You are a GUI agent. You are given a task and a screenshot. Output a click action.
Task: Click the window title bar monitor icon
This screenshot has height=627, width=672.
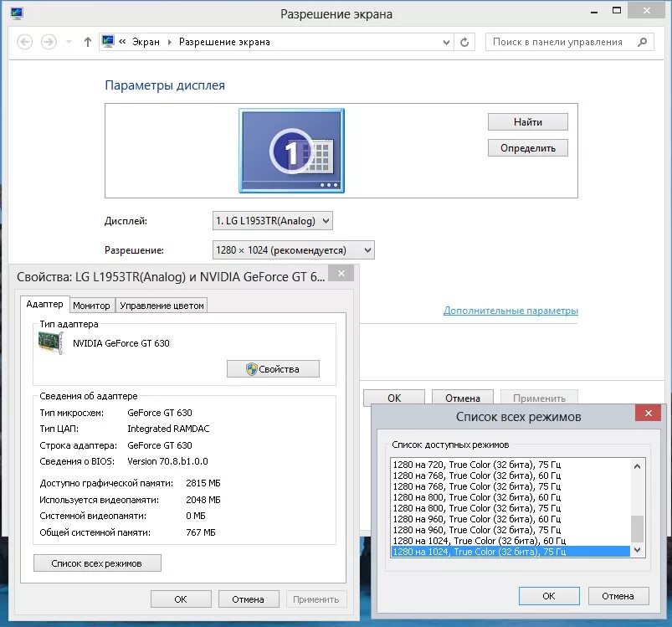point(17,13)
